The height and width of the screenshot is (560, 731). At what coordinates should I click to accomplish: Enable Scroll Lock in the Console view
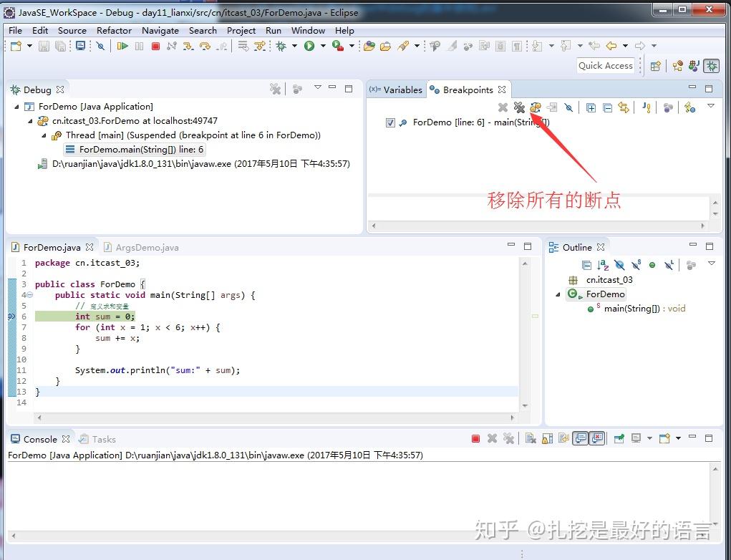click(x=546, y=438)
